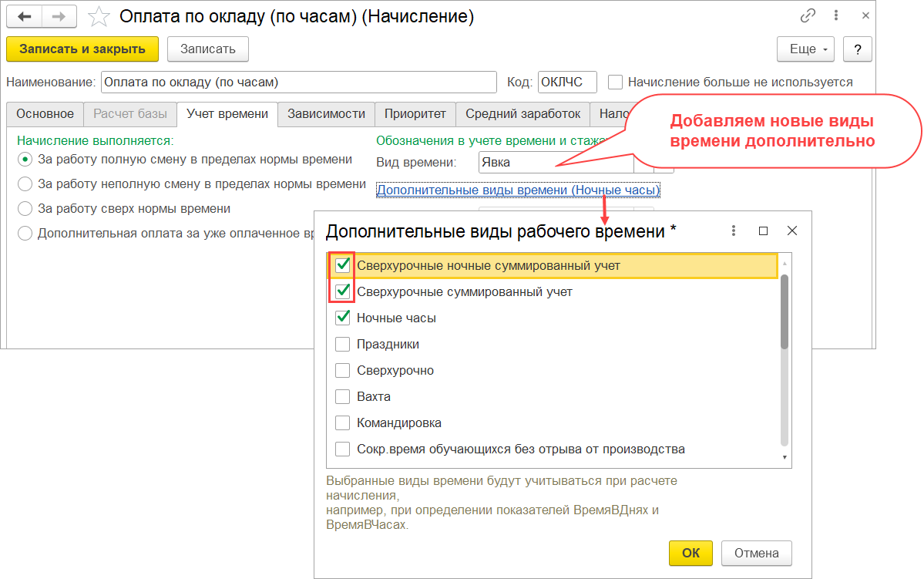Select 'За работу сверх нормы времени' option
924x579 pixels.
[25, 209]
